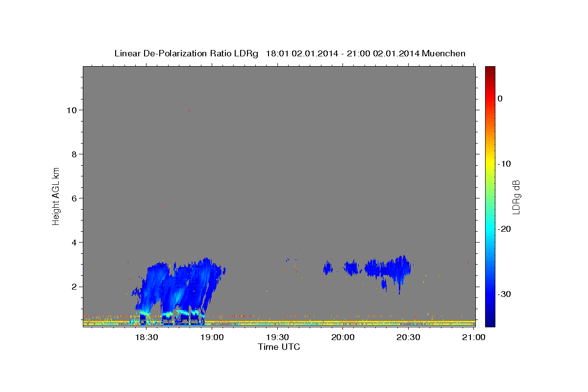Click the height tick label 8
Viewport: 588px width, 392px height.
(x=73, y=154)
